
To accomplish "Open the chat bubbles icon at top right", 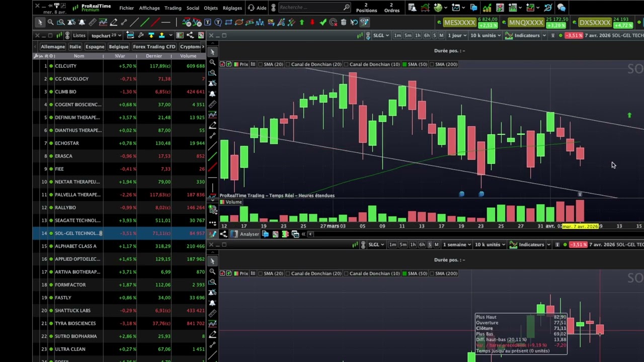I will point(561,8).
